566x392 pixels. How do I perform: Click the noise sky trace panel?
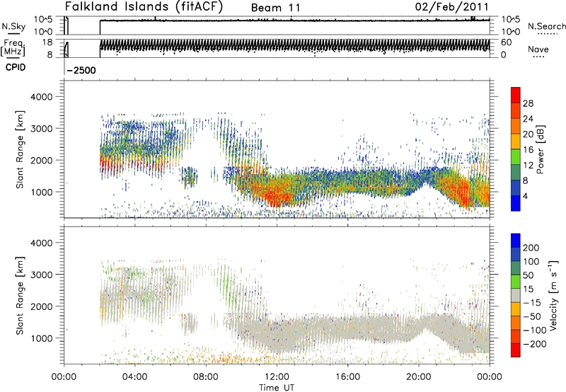pos(277,25)
